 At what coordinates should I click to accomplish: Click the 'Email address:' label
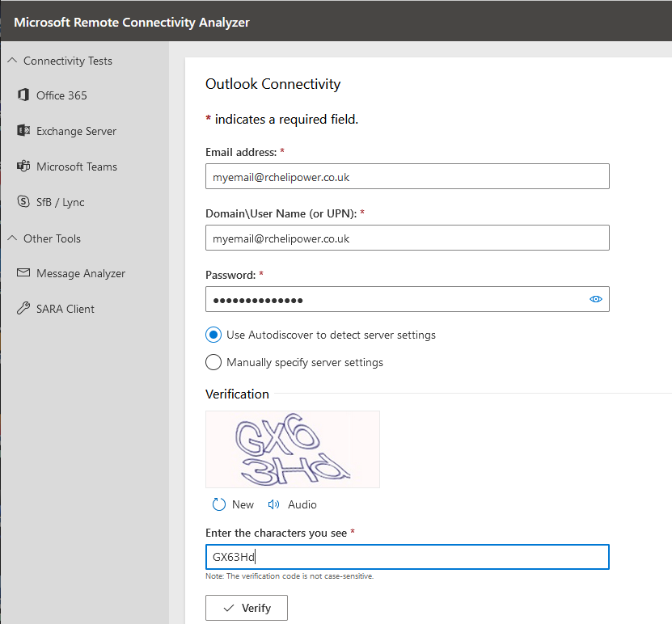click(241, 152)
